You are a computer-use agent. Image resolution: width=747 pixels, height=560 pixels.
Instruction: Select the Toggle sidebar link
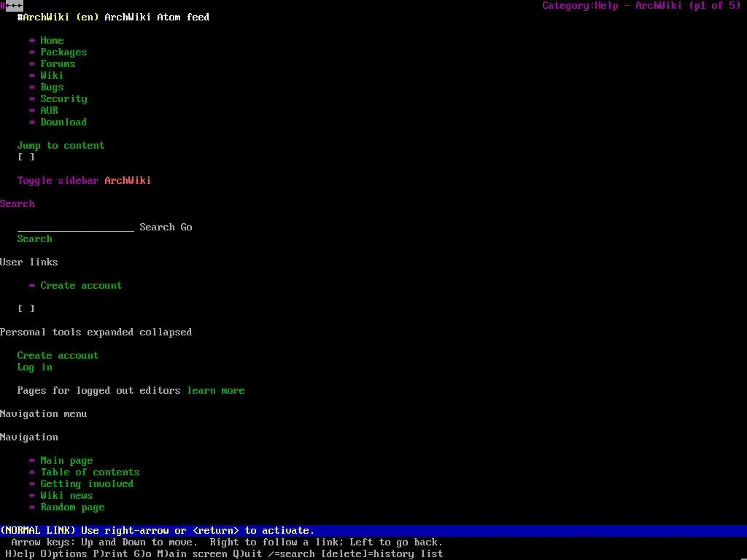pyautogui.click(x=58, y=181)
